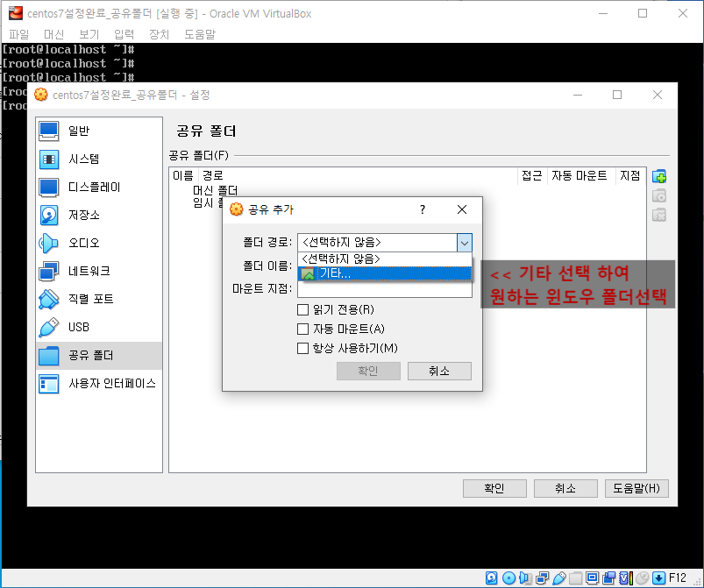Click the USB status bar icon
Viewport: 704px width, 588px height.
559,578
